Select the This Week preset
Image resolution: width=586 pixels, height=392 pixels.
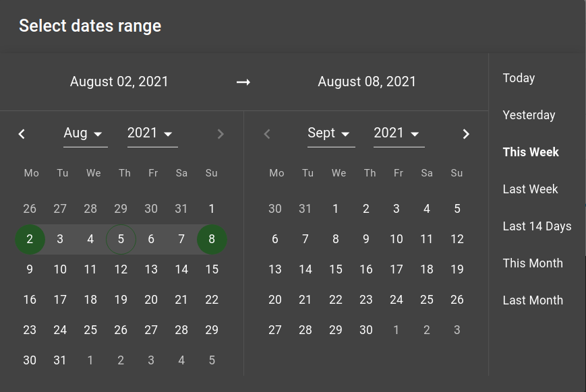click(531, 152)
